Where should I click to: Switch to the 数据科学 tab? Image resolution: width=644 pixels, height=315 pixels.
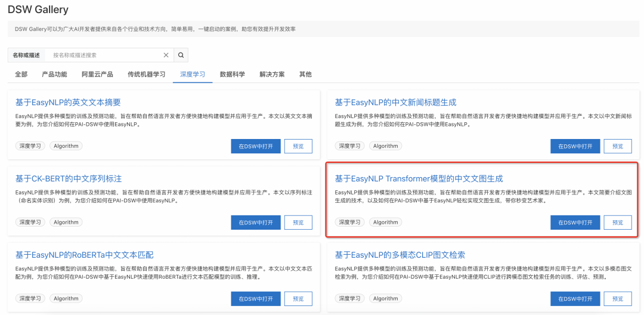[233, 75]
